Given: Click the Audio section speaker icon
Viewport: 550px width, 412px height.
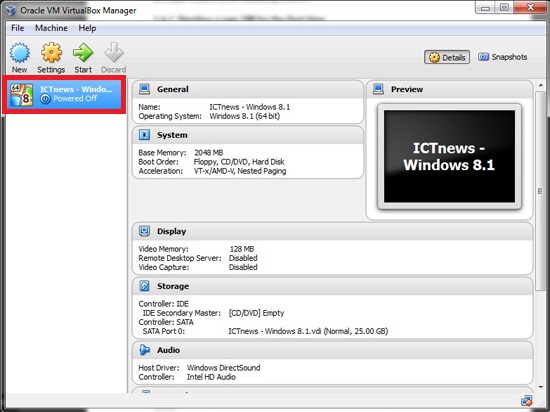Looking at the screenshot, I should [144, 350].
